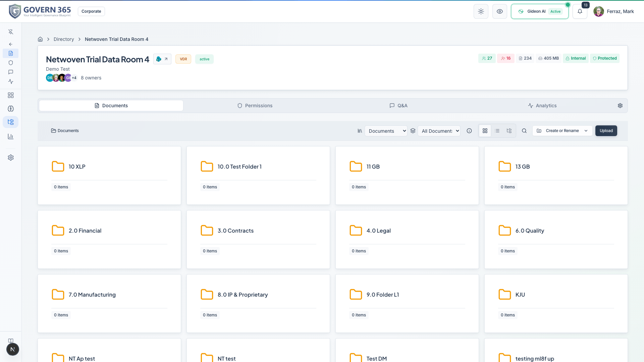Click the Corporate badge button

click(x=91, y=11)
